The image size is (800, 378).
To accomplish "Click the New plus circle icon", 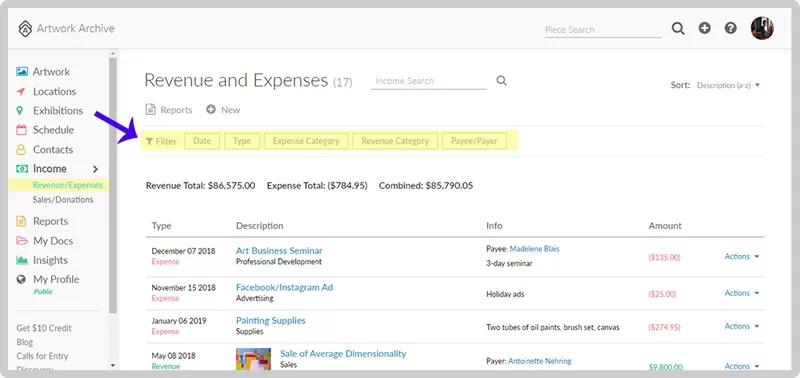I will (x=211, y=110).
